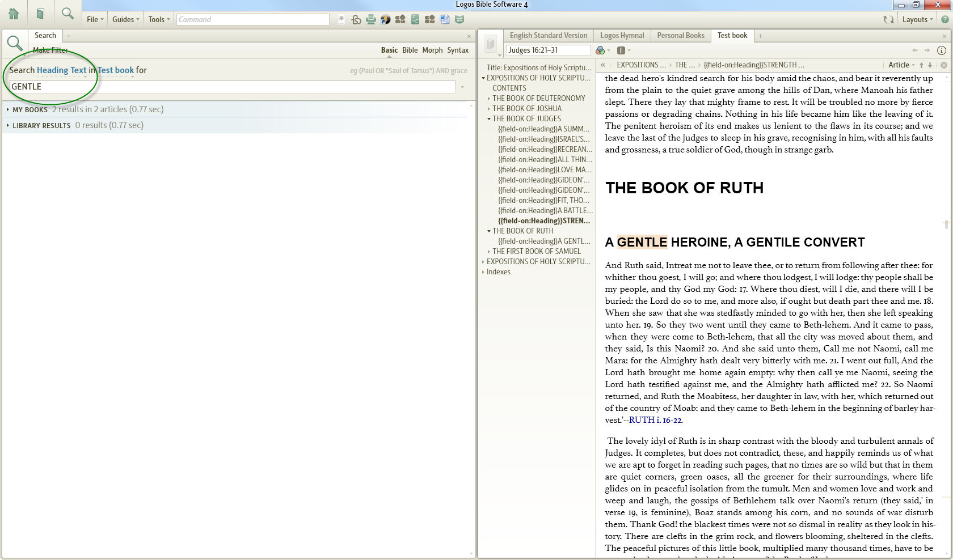Image resolution: width=953 pixels, height=560 pixels.
Task: Add a new tab in Search panel
Action: [69, 36]
